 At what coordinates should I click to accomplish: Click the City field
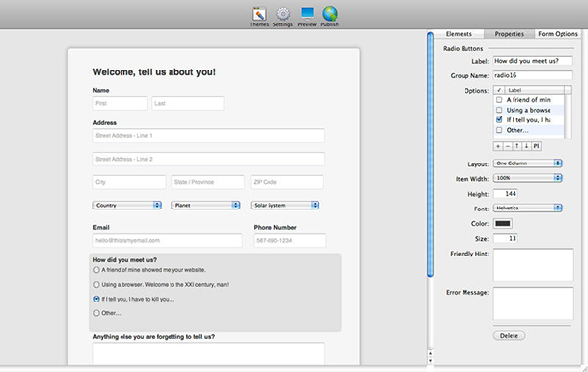click(129, 182)
